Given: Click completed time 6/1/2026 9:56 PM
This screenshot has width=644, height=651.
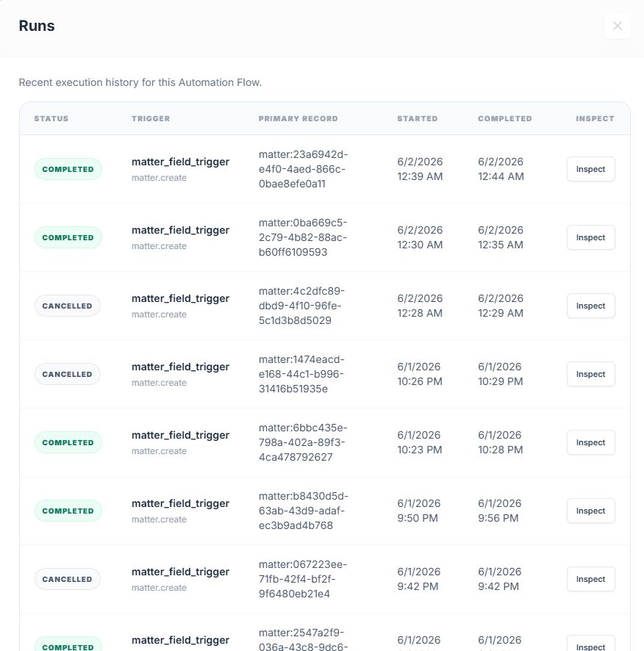Looking at the screenshot, I should click(x=499, y=511).
